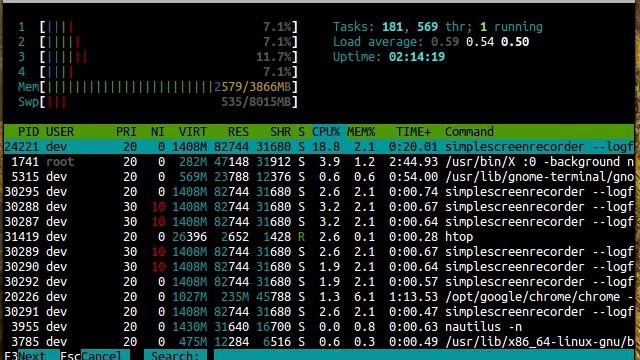
Task: Select process row with PID 30290
Action: pos(319,267)
